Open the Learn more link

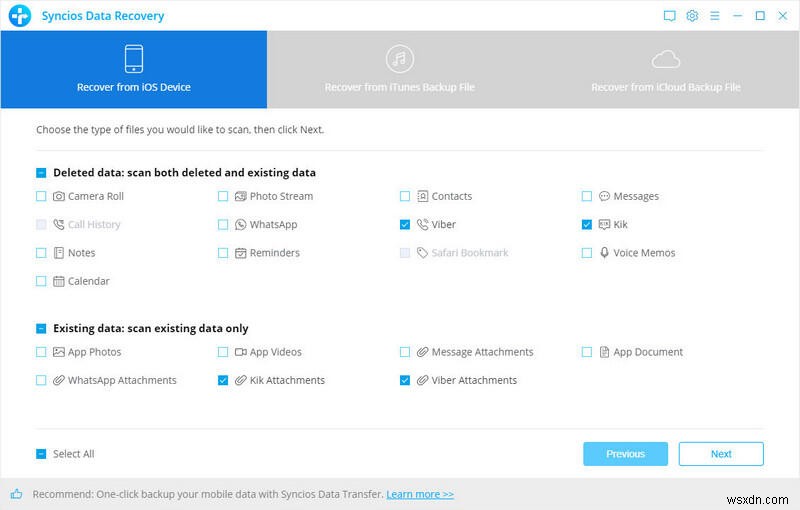tap(420, 494)
